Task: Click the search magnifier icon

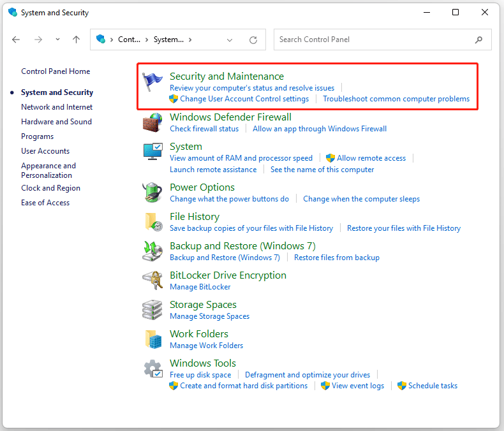Action: coord(478,40)
